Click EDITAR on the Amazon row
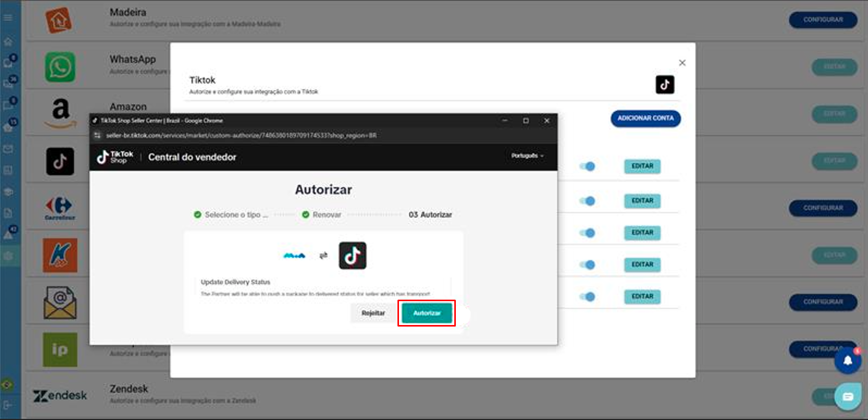 coord(834,114)
